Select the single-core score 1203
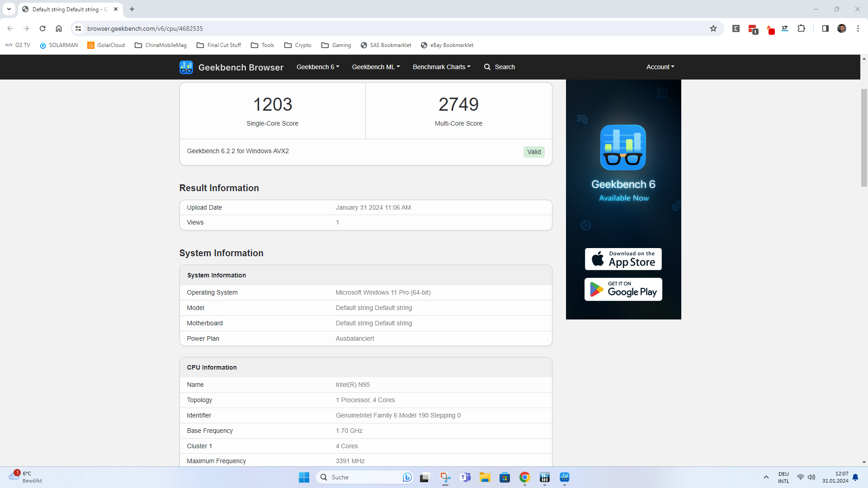This screenshot has width=868, height=488. point(273,104)
